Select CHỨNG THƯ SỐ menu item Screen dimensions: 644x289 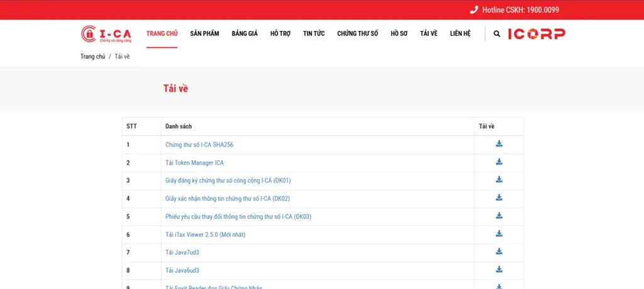[358, 34]
